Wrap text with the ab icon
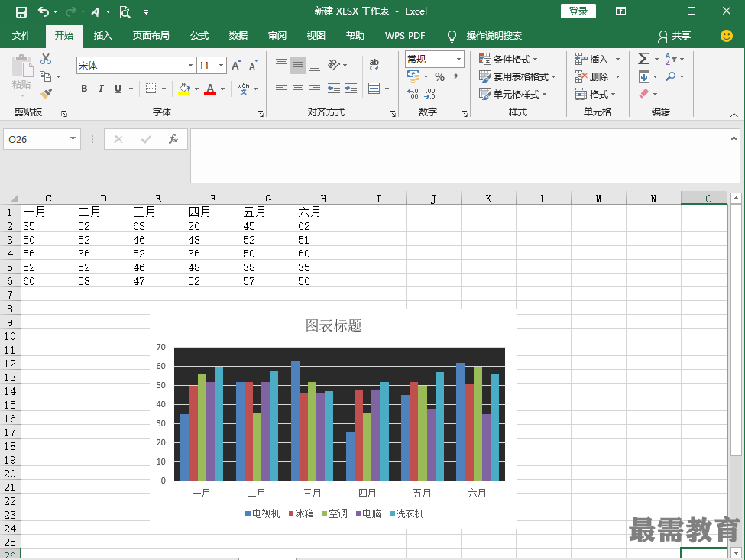 (374, 65)
